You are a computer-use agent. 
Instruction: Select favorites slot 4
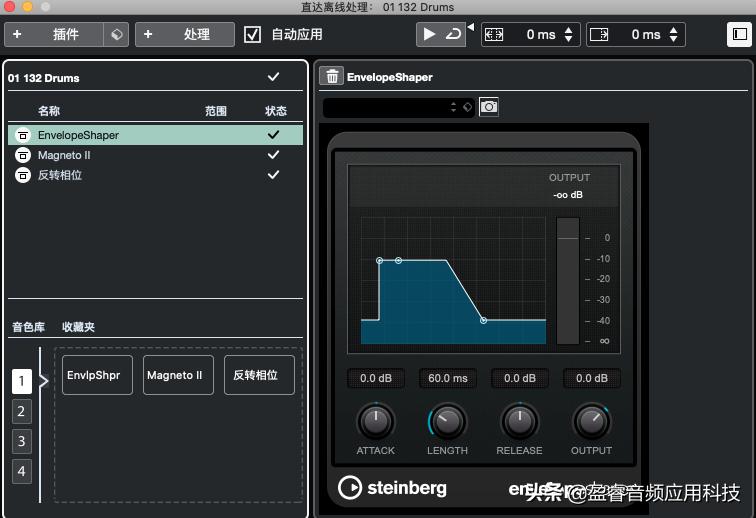pos(22,471)
